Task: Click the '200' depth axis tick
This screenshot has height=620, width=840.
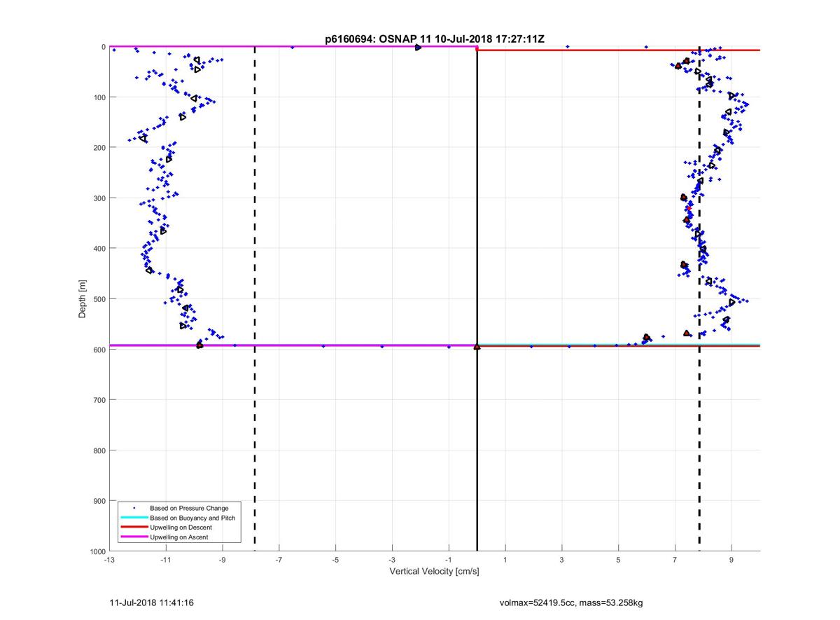Action: click(99, 148)
